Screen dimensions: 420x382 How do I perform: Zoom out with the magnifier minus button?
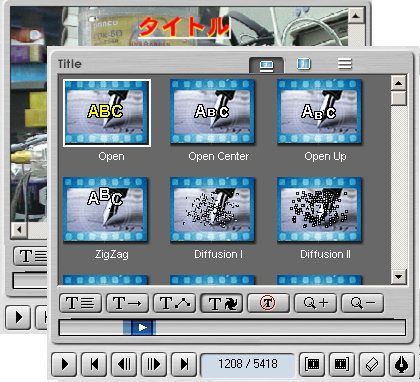(x=362, y=303)
